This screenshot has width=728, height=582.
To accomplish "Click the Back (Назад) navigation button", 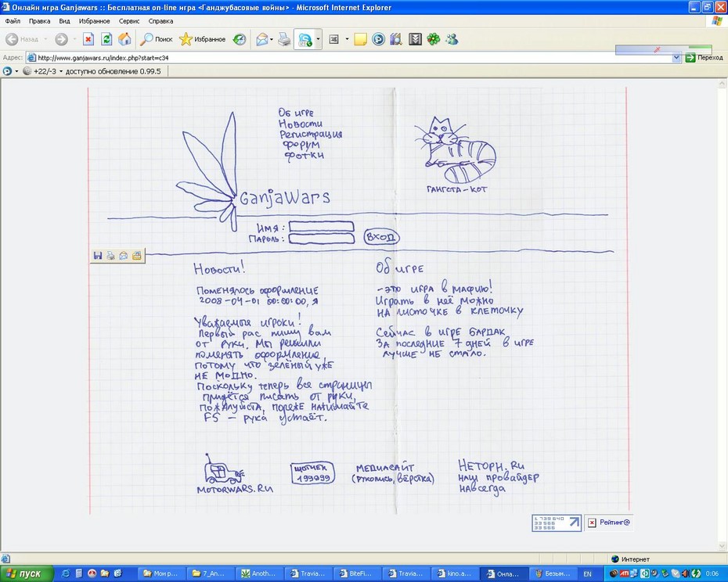I will tap(22, 39).
